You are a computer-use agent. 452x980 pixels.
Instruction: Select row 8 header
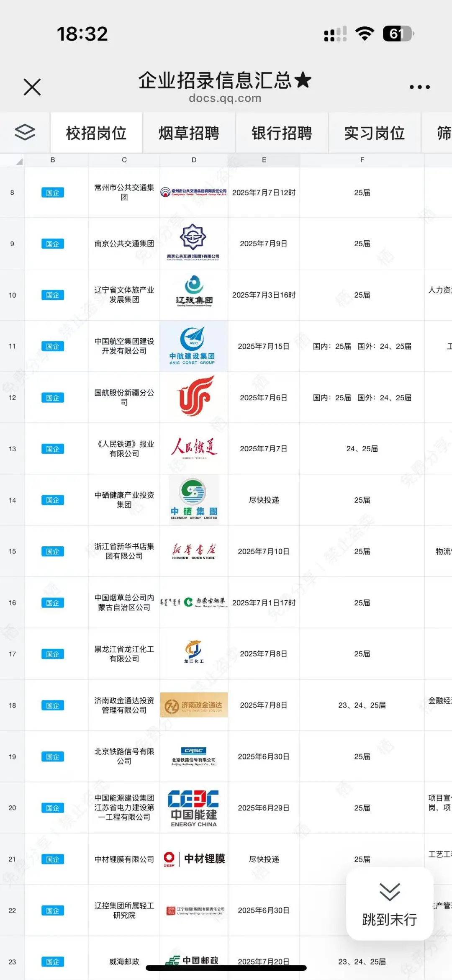click(x=12, y=193)
